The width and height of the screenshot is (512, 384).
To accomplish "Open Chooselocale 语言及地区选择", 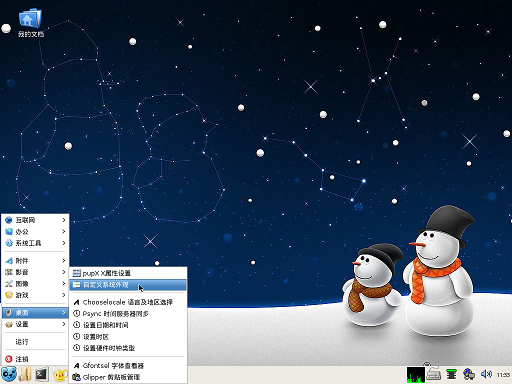I will tap(128, 302).
